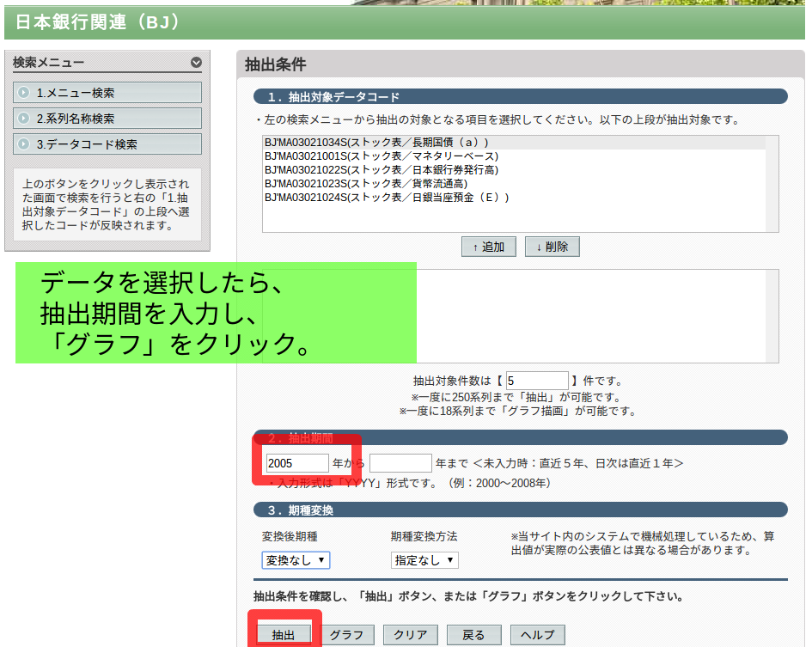Viewport: 812px width, 647px height.
Task: Expand the 変換後期種 dropdown
Action: (x=296, y=560)
